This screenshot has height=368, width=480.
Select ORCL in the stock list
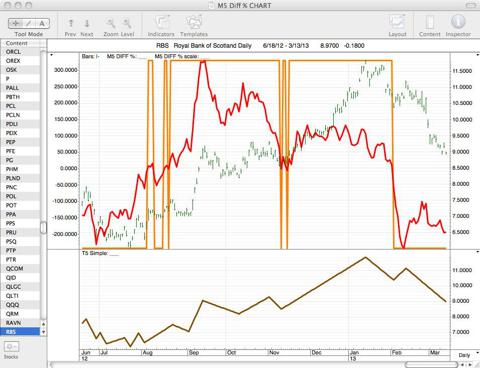click(x=20, y=52)
